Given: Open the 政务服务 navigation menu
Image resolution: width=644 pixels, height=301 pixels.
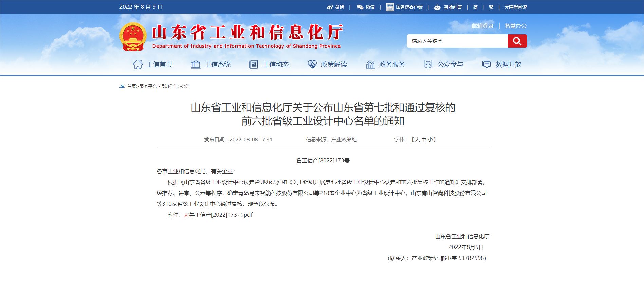Looking at the screenshot, I should (385, 64).
